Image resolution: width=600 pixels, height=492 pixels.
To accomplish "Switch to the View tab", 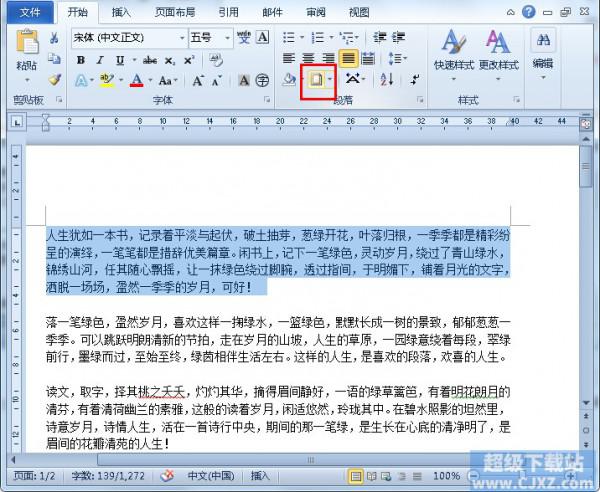I will 359,13.
